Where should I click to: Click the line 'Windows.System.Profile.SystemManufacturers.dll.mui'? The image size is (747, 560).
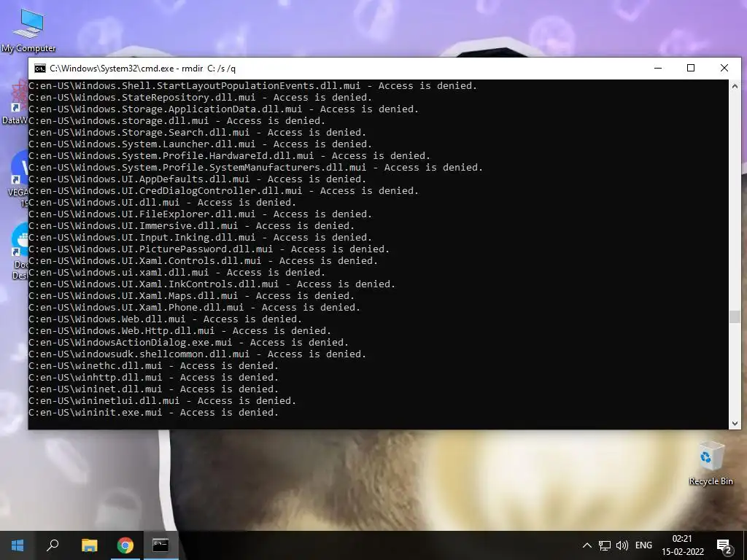pyautogui.click(x=255, y=168)
